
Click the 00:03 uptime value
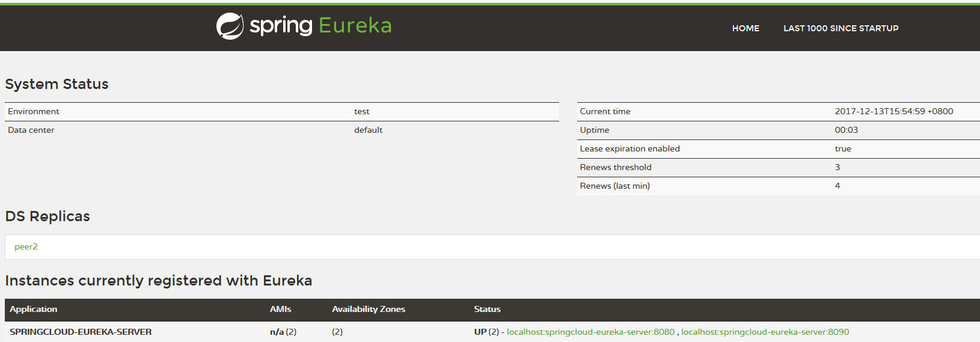pyautogui.click(x=846, y=130)
